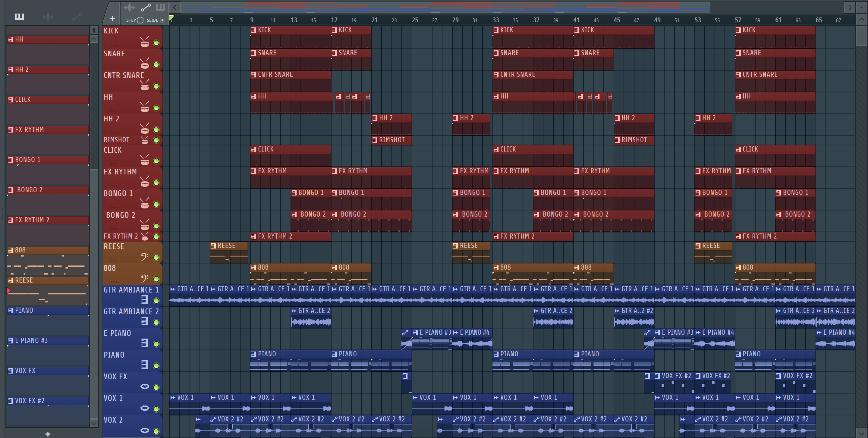Mute the SNARE track with its green LED
This screenshot has width=868, height=438.
tap(156, 65)
